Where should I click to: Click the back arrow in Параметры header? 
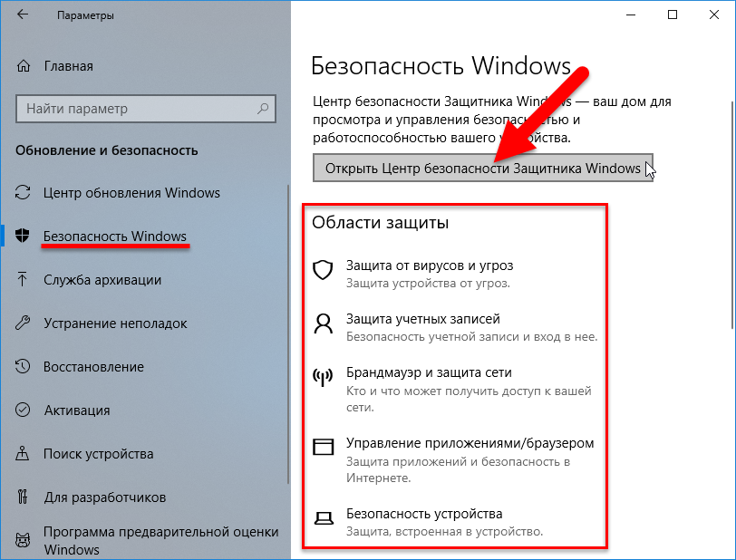(23, 14)
